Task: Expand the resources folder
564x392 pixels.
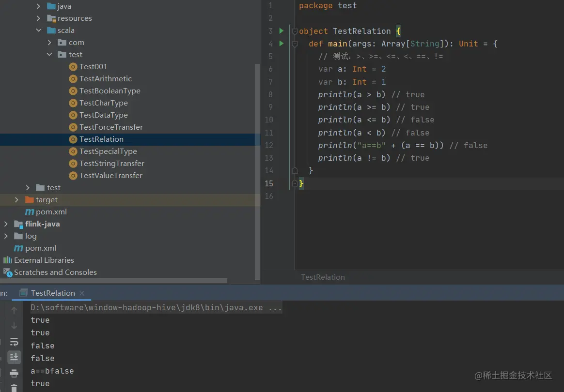Action: pyautogui.click(x=38, y=18)
